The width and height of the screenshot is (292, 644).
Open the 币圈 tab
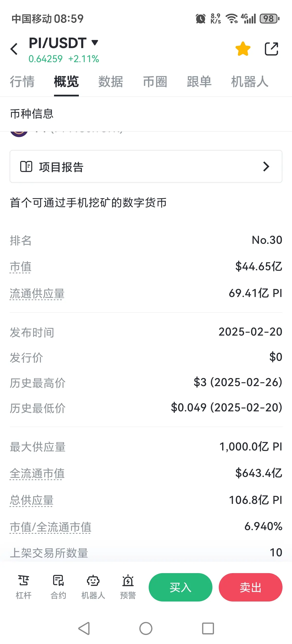[x=155, y=82]
